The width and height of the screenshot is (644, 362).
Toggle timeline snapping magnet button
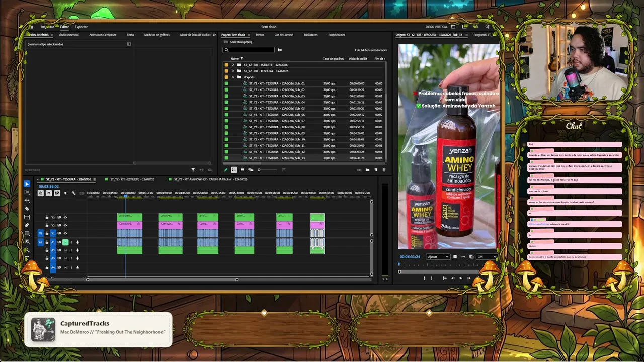click(49, 193)
